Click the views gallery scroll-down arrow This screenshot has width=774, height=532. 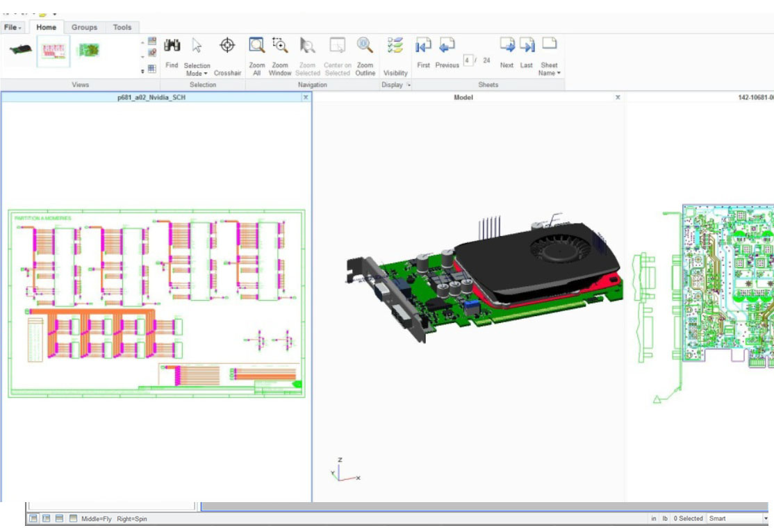click(x=142, y=57)
